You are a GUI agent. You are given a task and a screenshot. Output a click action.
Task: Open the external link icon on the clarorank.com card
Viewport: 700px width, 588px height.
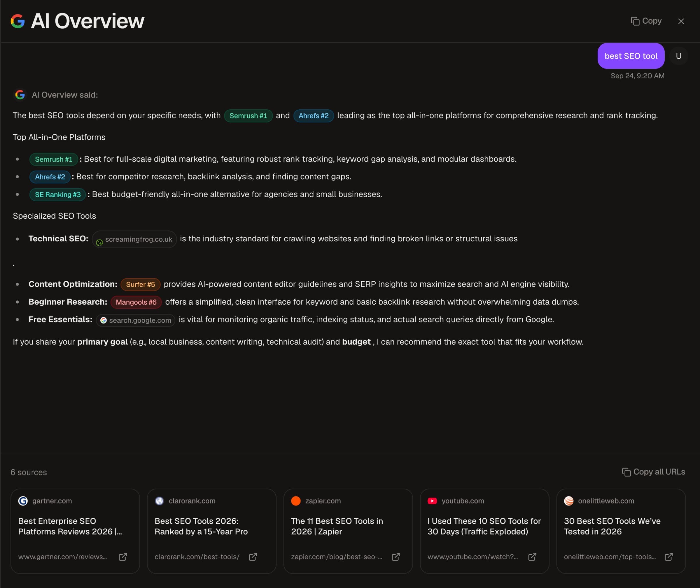(x=253, y=557)
